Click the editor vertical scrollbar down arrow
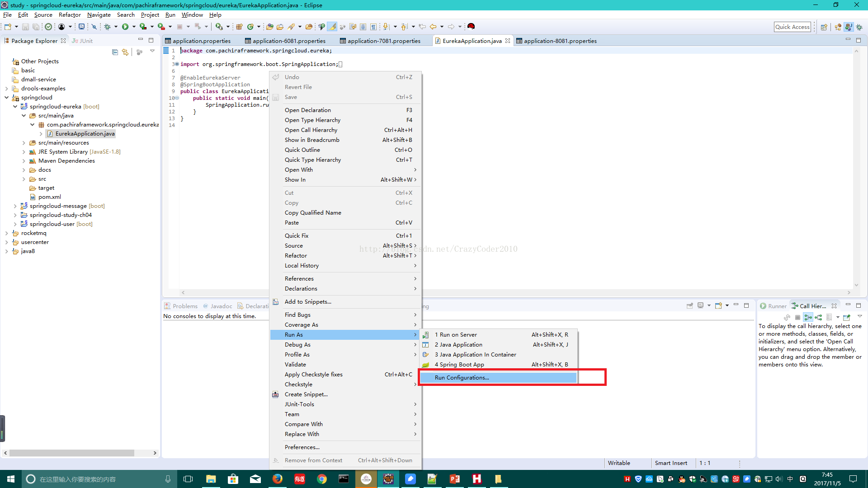 coord(856,285)
